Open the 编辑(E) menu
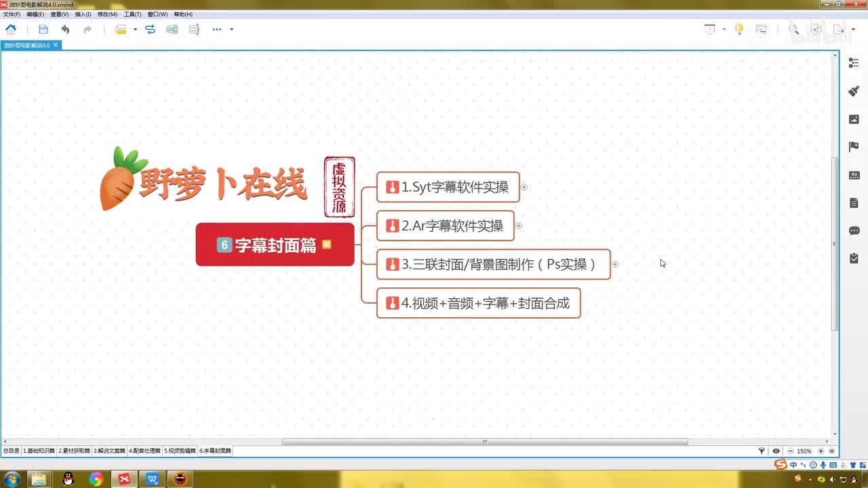Screen dimensions: 868x488 pyautogui.click(x=35, y=14)
